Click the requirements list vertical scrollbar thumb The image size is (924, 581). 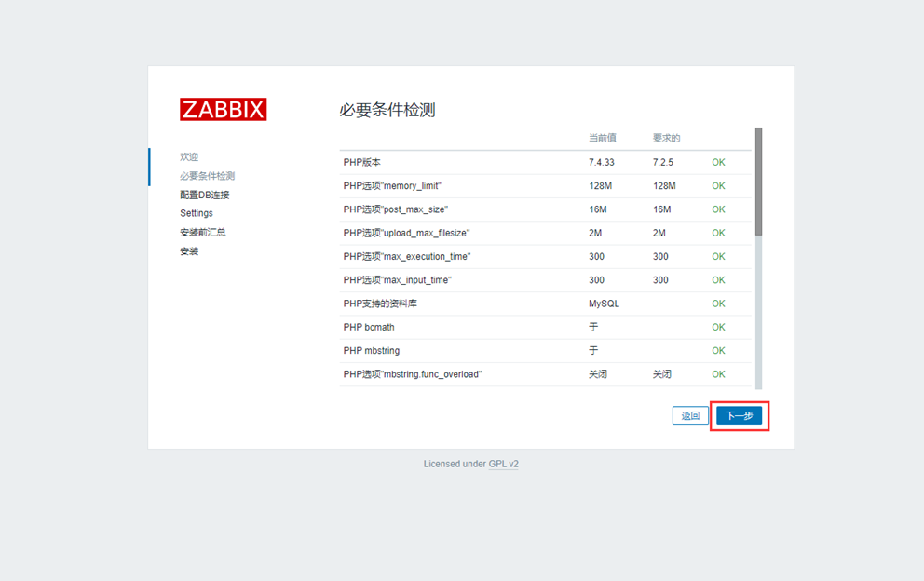click(x=758, y=182)
